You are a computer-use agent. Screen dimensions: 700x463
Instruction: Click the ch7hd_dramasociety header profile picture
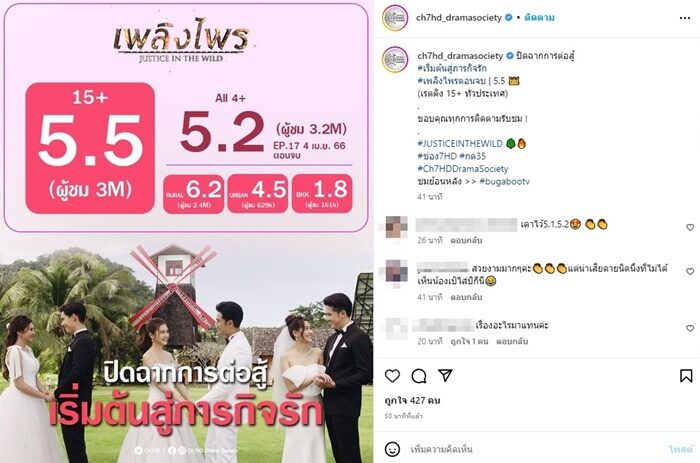[x=395, y=18]
